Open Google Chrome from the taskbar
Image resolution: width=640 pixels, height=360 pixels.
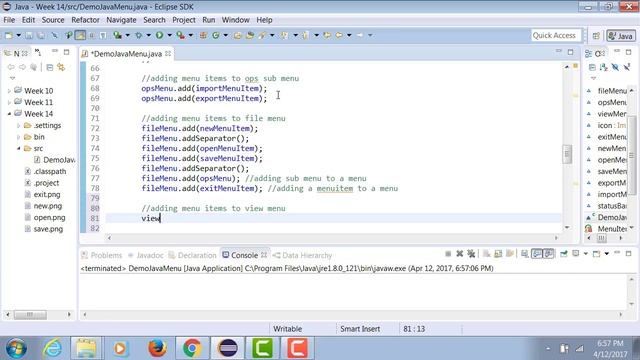point(192,348)
